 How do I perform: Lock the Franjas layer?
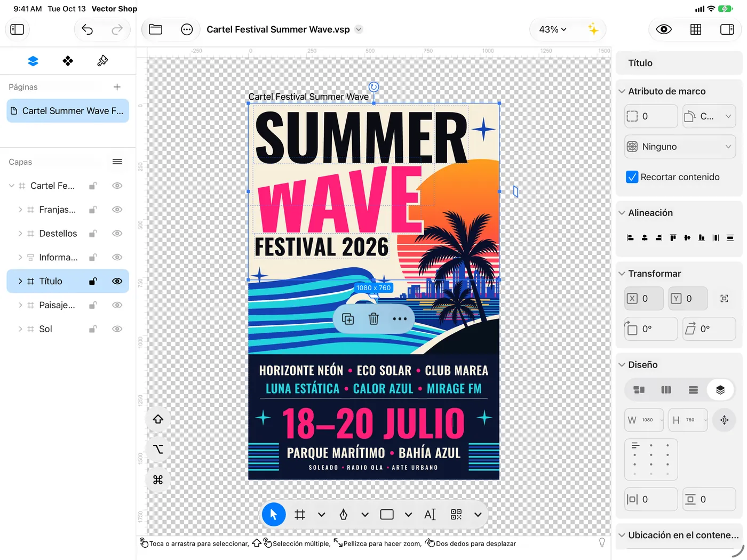[93, 210]
